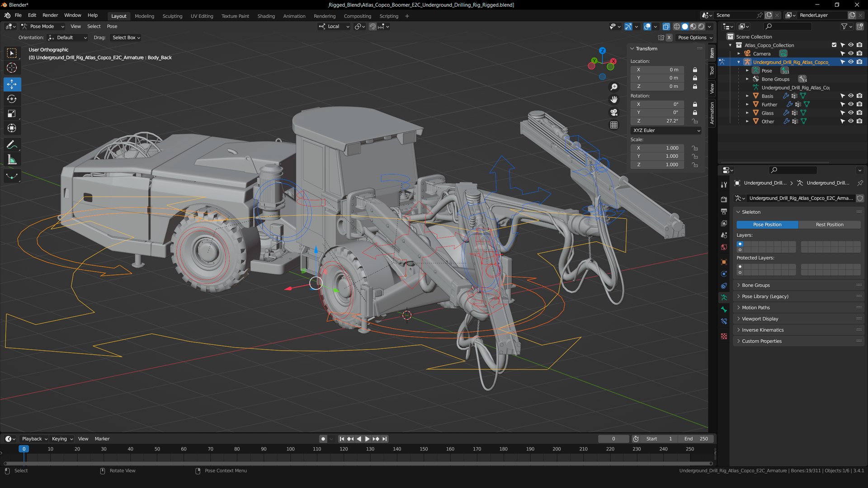Image resolution: width=868 pixels, height=488 pixels.
Task: Unlock Location X lock
Action: (695, 70)
